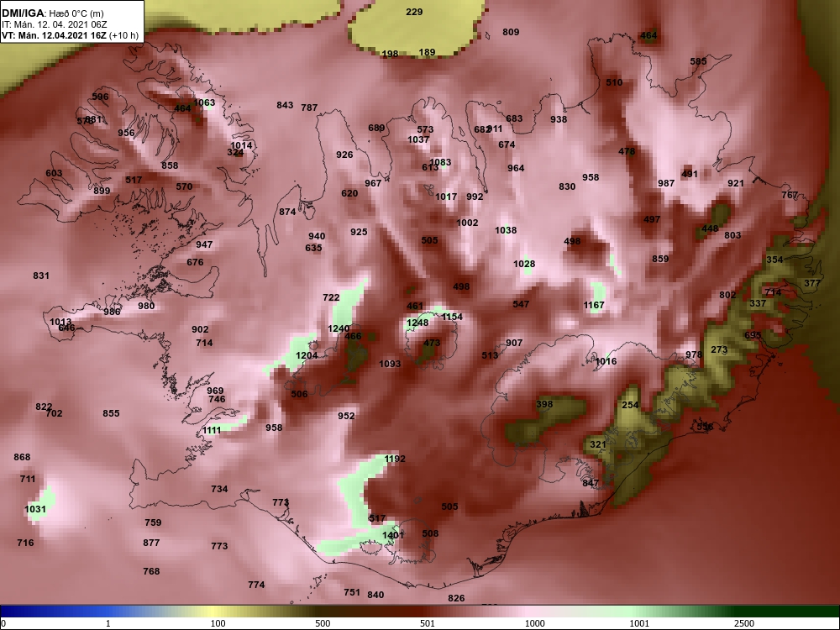Select the map value 189

click(x=427, y=52)
